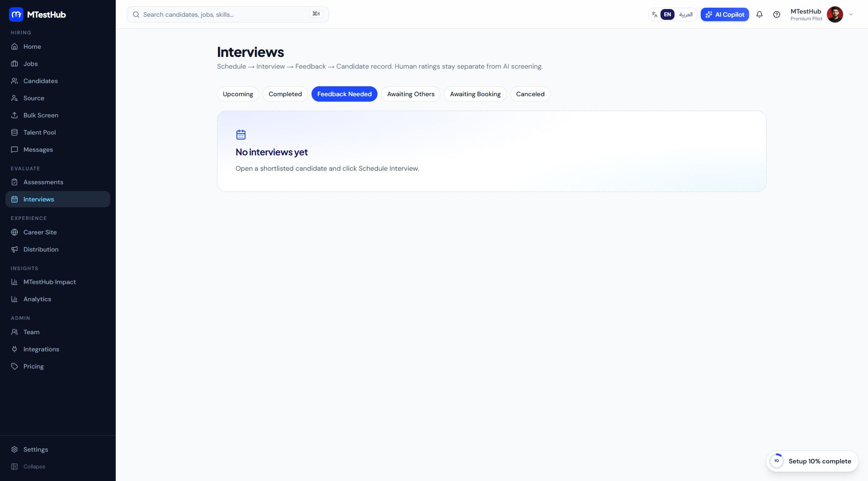Select the Canceled tab
The width and height of the screenshot is (868, 481).
[x=530, y=94]
